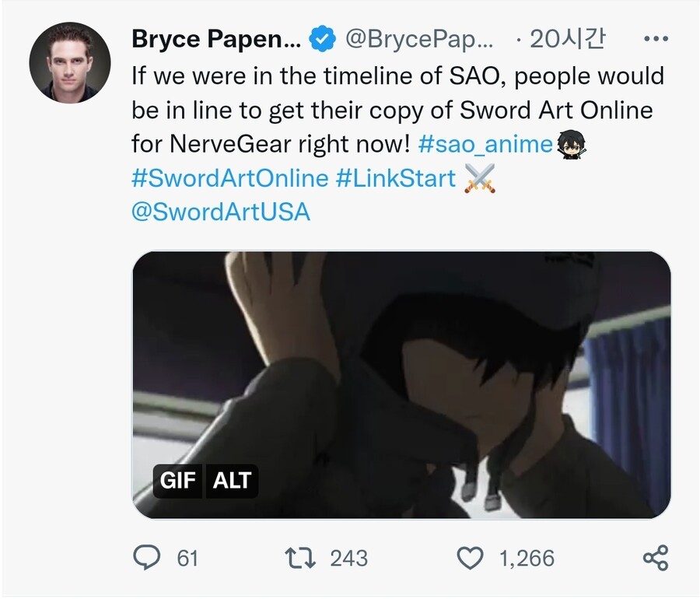This screenshot has height=599, width=700.
Task: Open the author's profile picture
Action: click(x=70, y=62)
